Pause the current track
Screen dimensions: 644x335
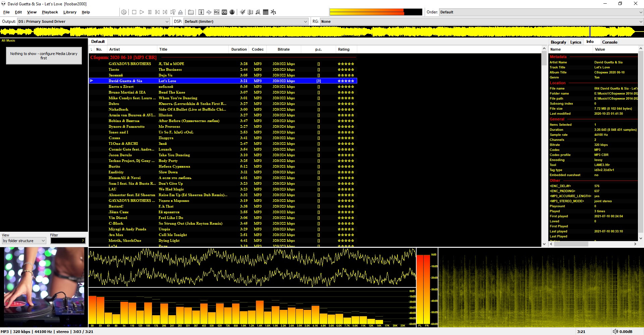coord(150,12)
